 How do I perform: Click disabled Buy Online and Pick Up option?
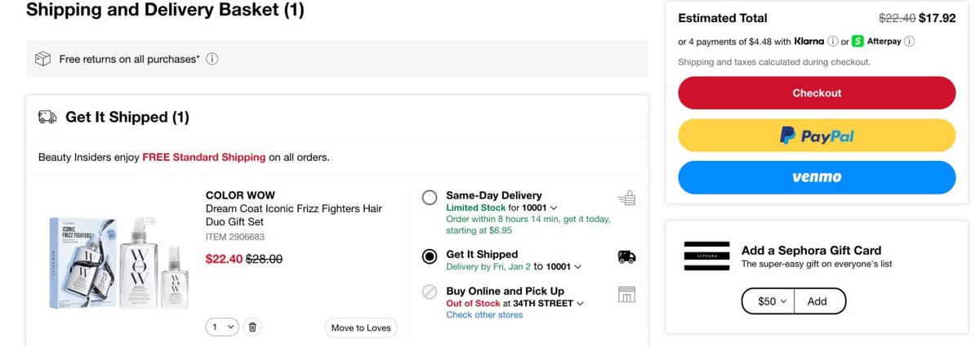pyautogui.click(x=430, y=292)
